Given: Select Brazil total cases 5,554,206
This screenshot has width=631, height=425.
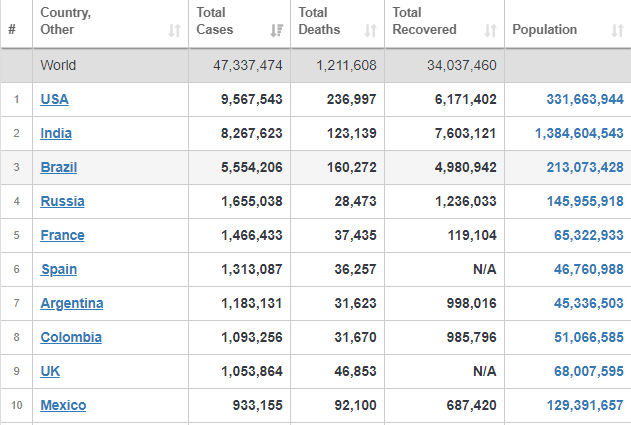Looking at the screenshot, I should [252, 167].
